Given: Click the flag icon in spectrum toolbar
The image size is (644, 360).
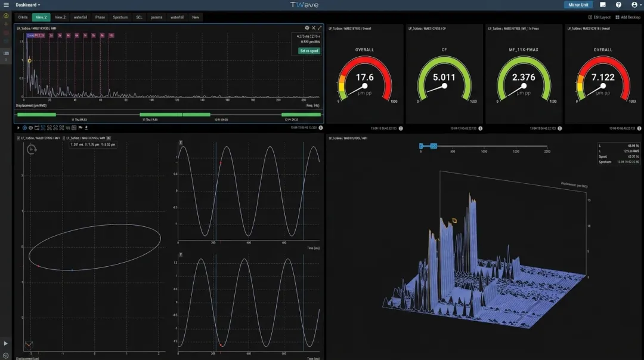Looking at the screenshot, I should click(x=80, y=128).
